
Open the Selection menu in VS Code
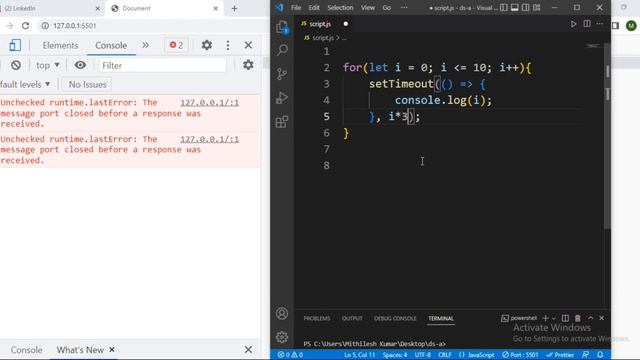tap(340, 8)
